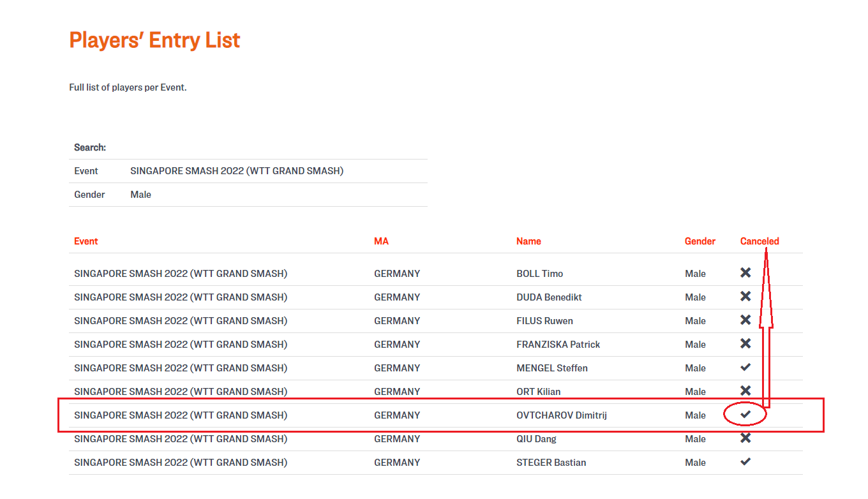Screen dimensions: 868x499
Task: Click GERMANY in FILUS Ruwen row
Action: click(397, 321)
